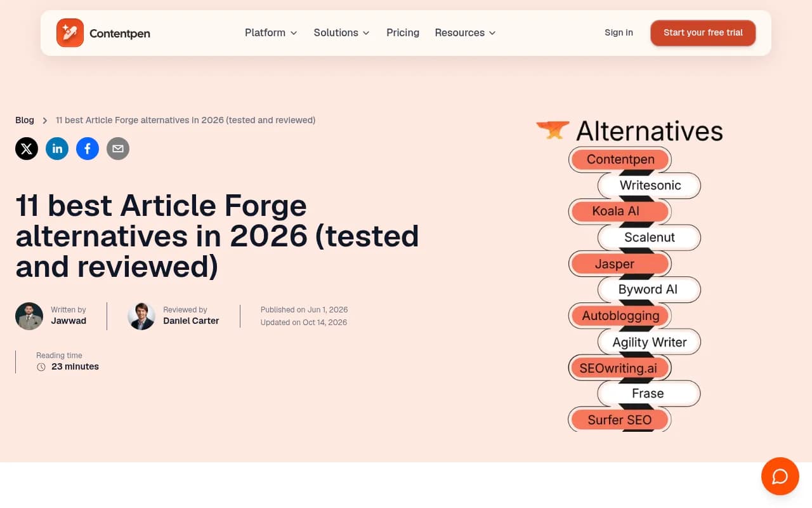
Task: Click Daniel Carter's reviewer avatar
Action: click(x=141, y=316)
